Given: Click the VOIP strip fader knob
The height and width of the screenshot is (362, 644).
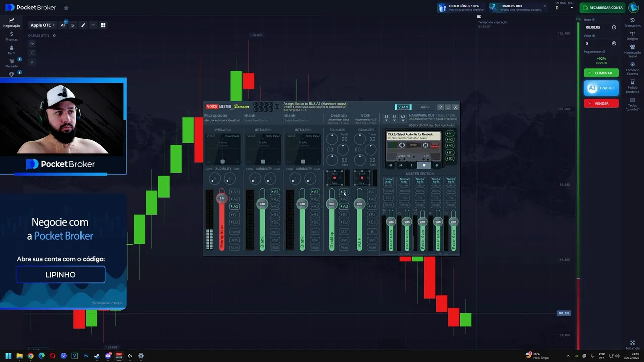Looking at the screenshot, I should click(359, 204).
